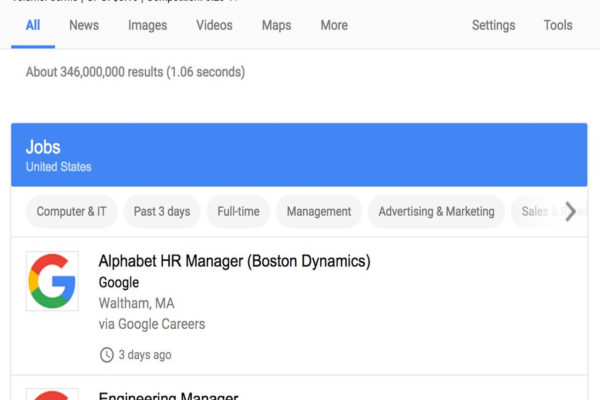Apply the Advertising & Marketing filter
600x400 pixels.
(436, 211)
